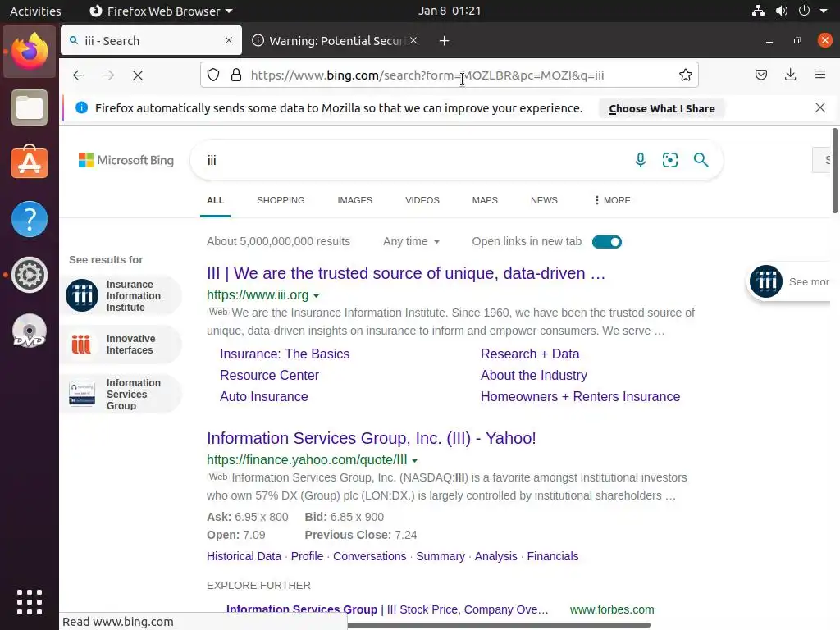Switch to MAPS results tab

pos(485,200)
